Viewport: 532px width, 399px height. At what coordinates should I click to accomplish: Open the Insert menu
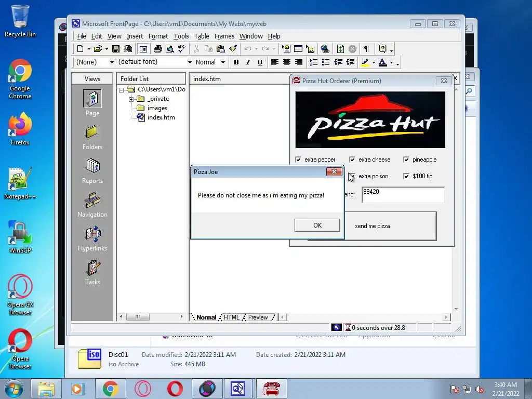[135, 36]
